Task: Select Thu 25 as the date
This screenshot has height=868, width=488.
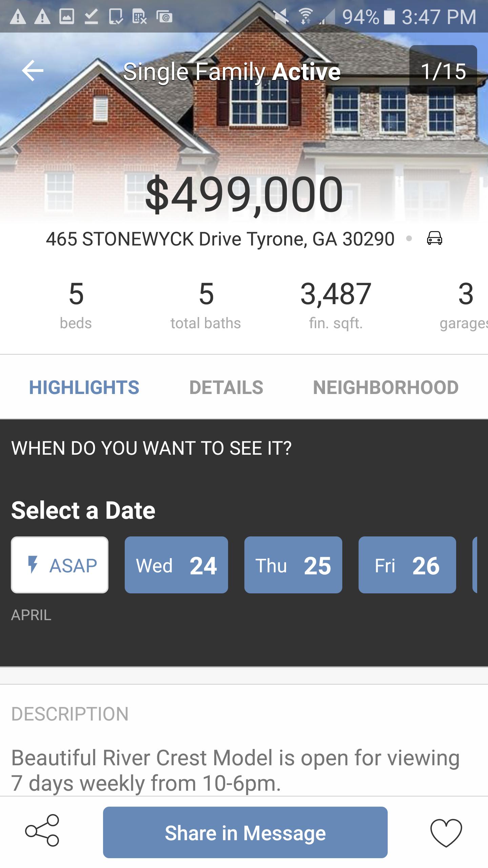Action: click(293, 565)
